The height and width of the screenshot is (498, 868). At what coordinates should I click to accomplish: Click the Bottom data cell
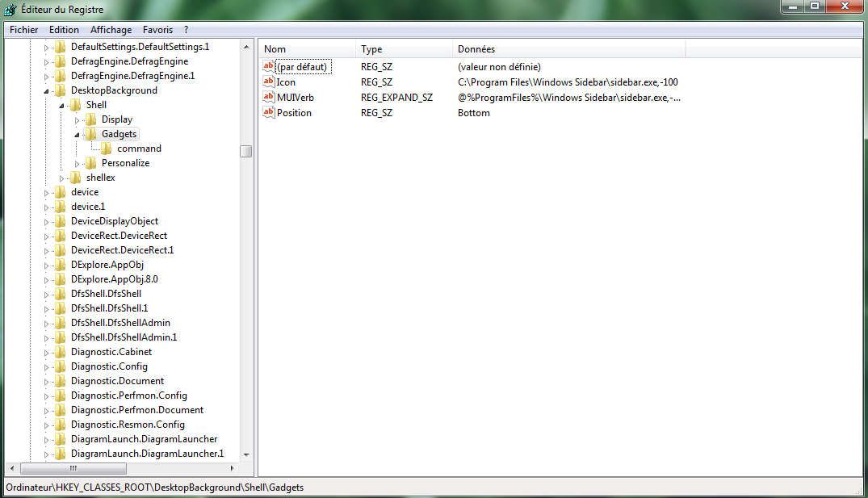474,113
